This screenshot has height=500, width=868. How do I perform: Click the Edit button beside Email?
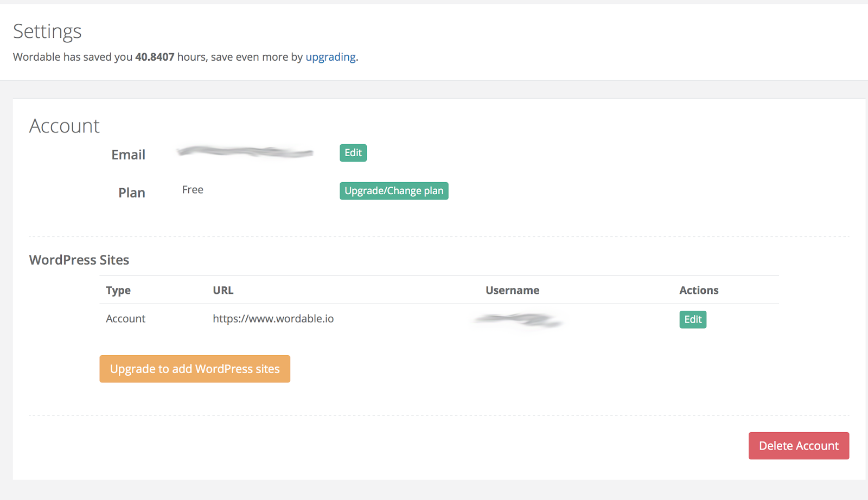353,153
